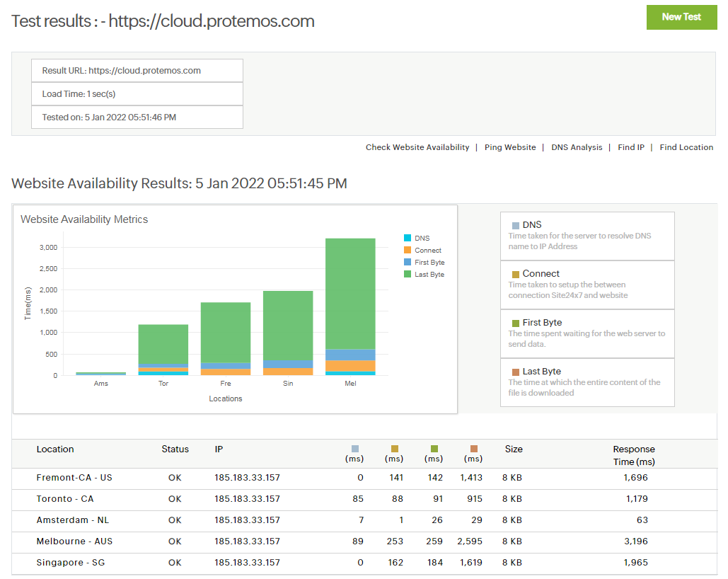Image resolution: width=728 pixels, height=579 pixels.
Task: Click the green First Byte column icon in table header
Action: pos(434,449)
